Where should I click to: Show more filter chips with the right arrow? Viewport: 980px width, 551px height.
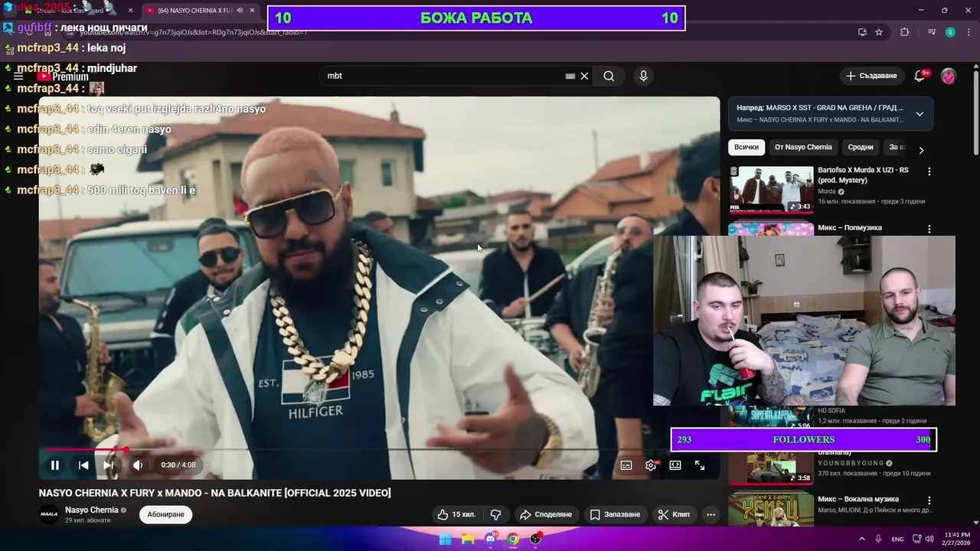click(921, 150)
